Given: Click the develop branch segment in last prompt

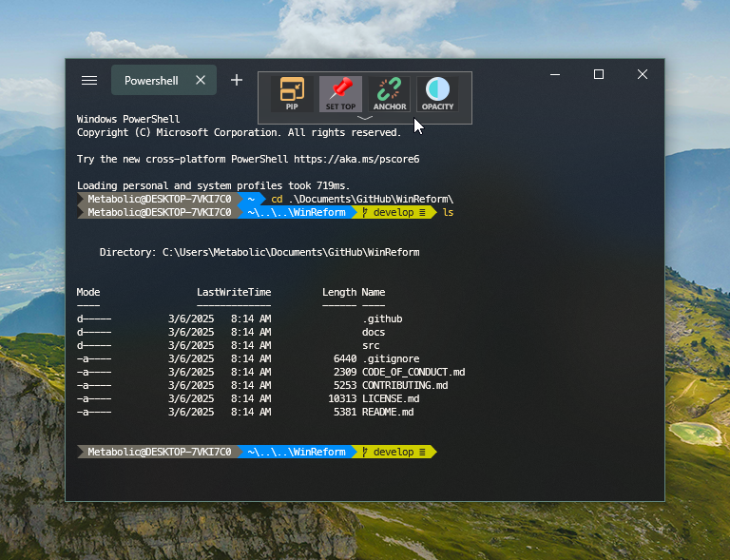Looking at the screenshot, I should click(x=394, y=452).
